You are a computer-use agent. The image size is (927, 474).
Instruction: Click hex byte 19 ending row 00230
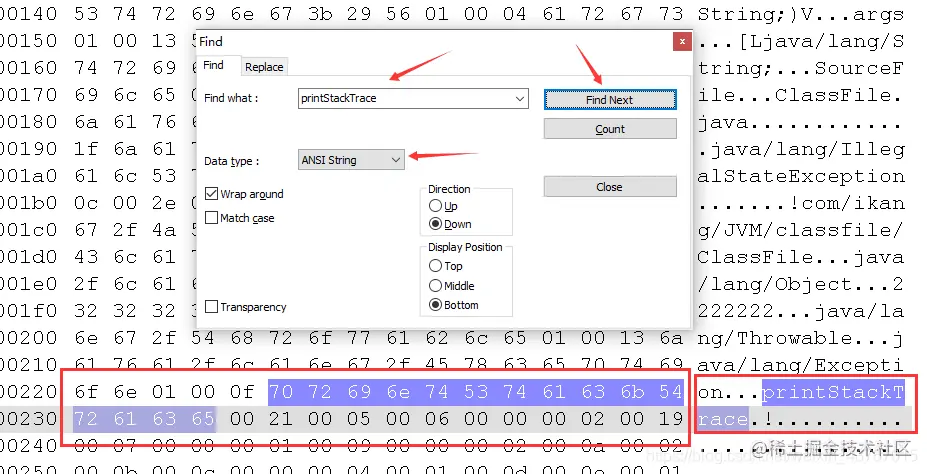tap(671, 419)
